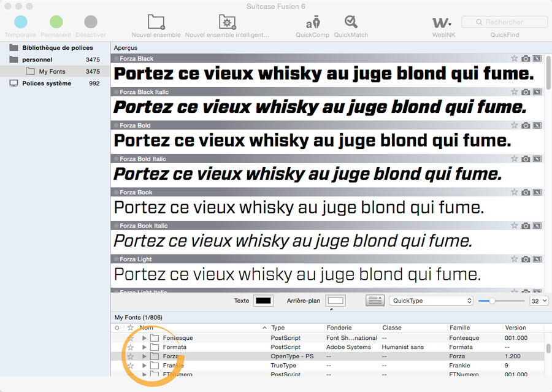Float the Forza Book preview
552x392 pixels.
coord(537,192)
